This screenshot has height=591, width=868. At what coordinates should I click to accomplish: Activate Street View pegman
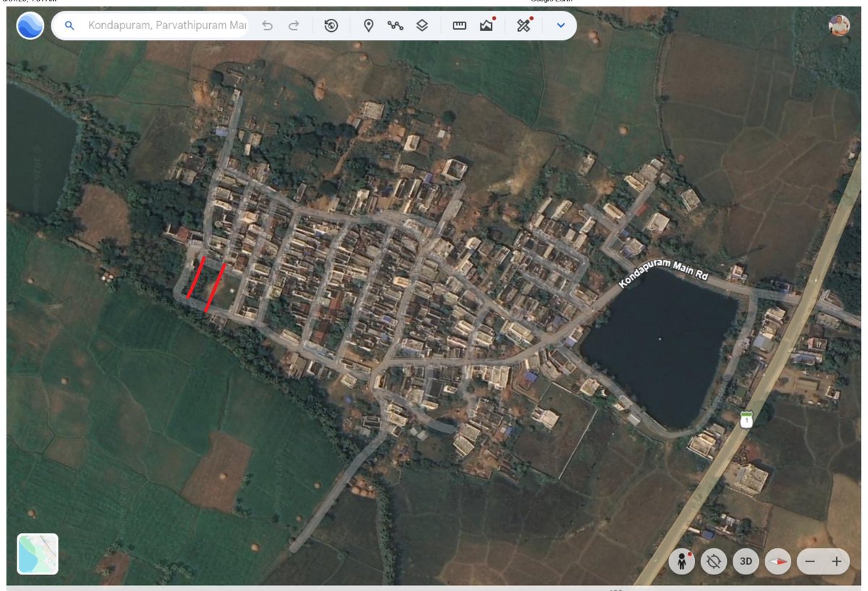[x=681, y=561]
